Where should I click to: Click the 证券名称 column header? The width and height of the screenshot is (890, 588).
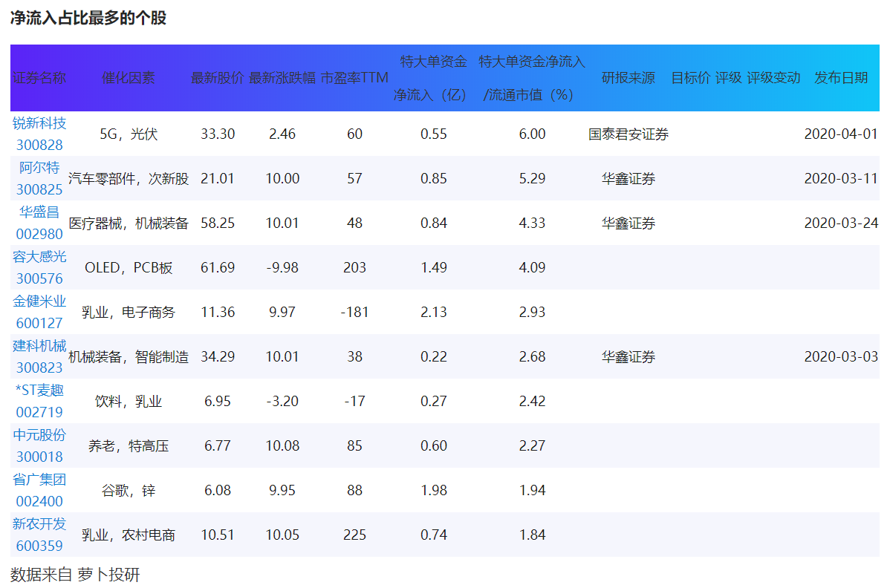(x=39, y=78)
